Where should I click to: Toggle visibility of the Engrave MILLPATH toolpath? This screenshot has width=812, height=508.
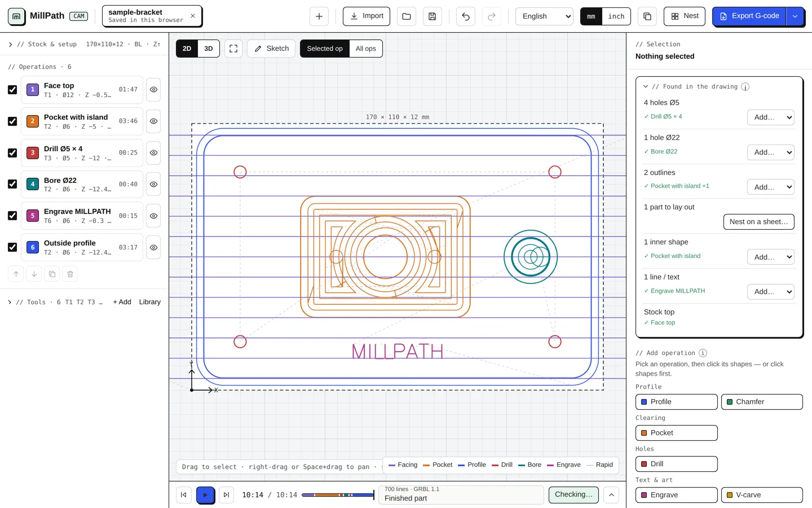[153, 216]
